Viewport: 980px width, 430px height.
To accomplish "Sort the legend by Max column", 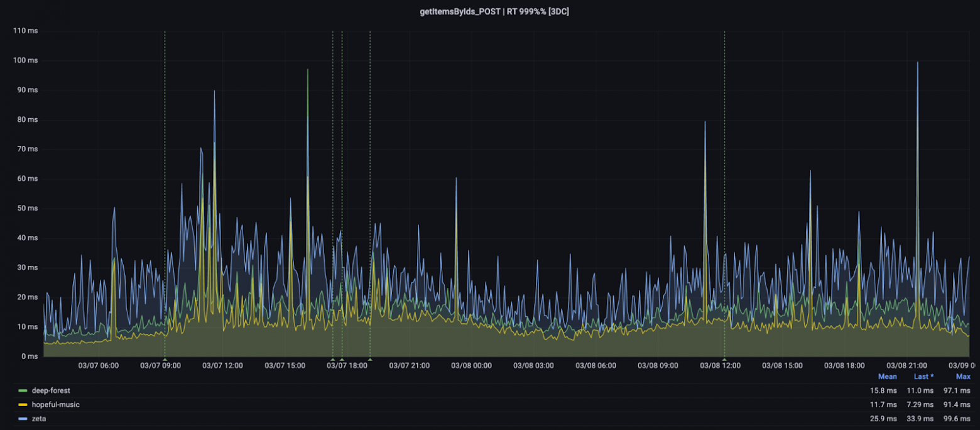I will pos(962,377).
